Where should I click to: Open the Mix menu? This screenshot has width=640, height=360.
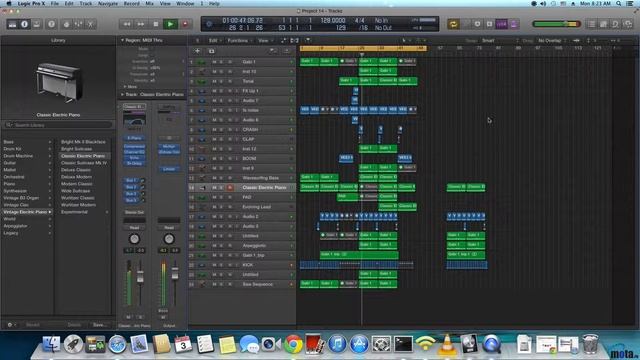149,3
